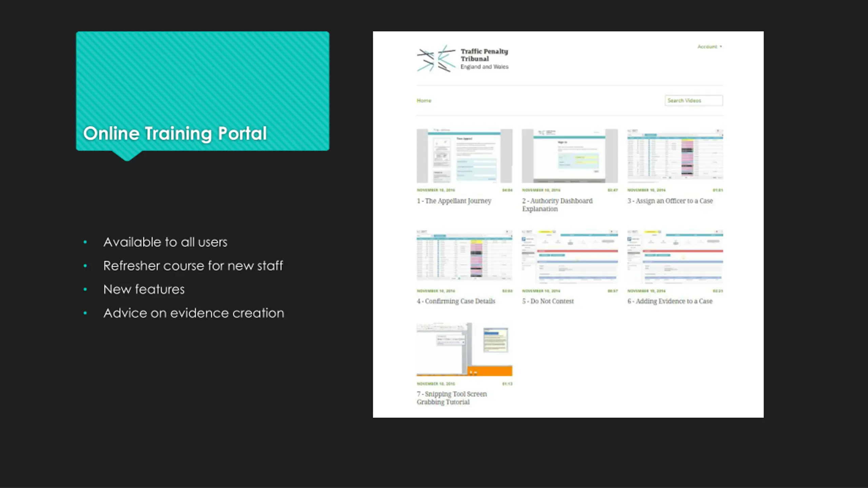
Task: Click 'Advice on evidence creation' bullet text
Action: pyautogui.click(x=194, y=313)
